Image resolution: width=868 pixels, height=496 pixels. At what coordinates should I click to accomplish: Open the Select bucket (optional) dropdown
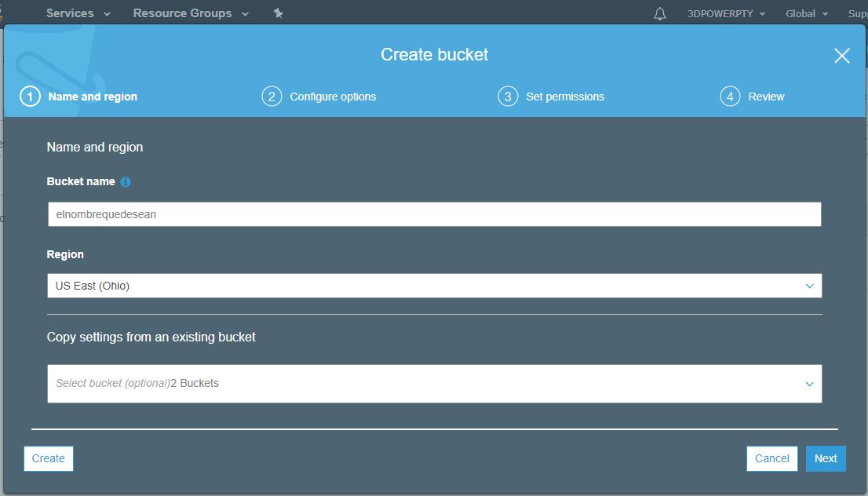[x=435, y=384]
